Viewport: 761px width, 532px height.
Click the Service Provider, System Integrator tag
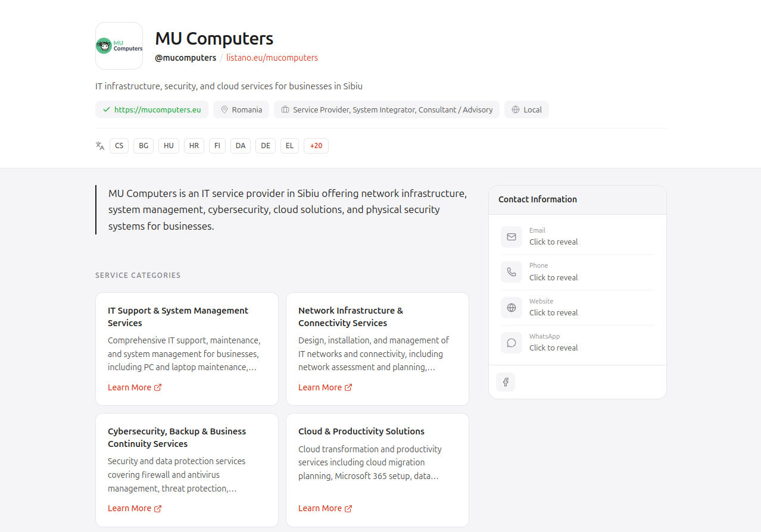[x=386, y=109]
